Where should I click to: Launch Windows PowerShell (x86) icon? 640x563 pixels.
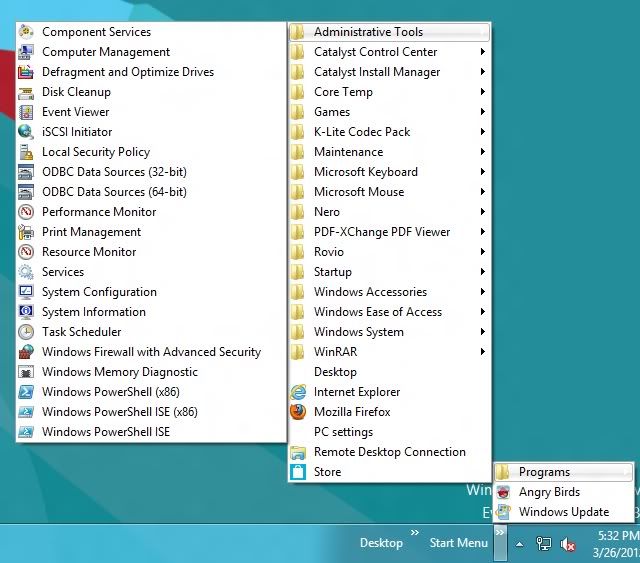(x=26, y=392)
